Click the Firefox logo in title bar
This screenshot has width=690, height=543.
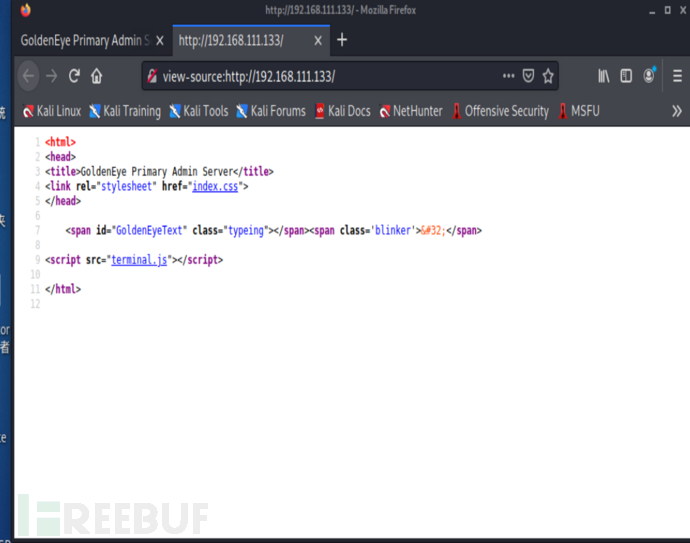click(26, 10)
